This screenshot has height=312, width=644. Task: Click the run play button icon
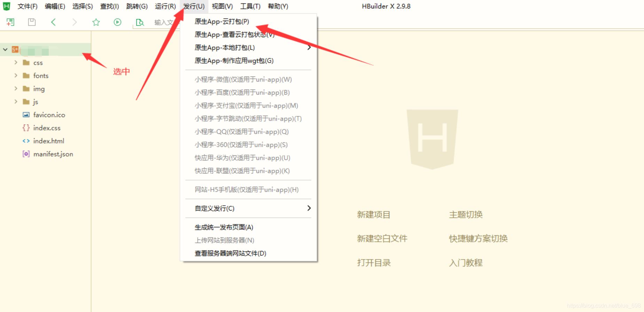pos(118,22)
